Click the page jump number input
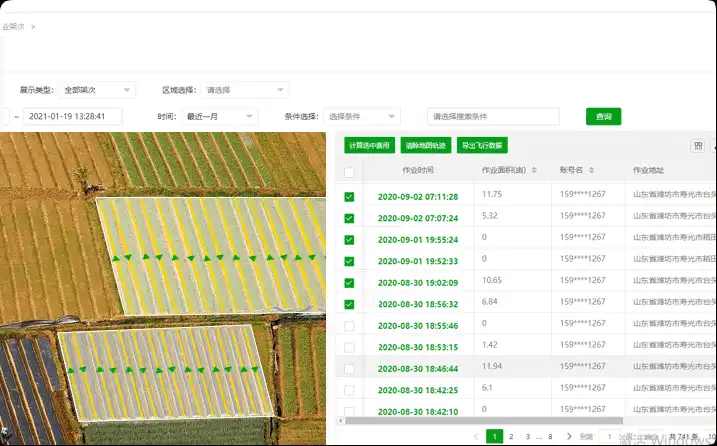This screenshot has height=446, width=717. 610,436
